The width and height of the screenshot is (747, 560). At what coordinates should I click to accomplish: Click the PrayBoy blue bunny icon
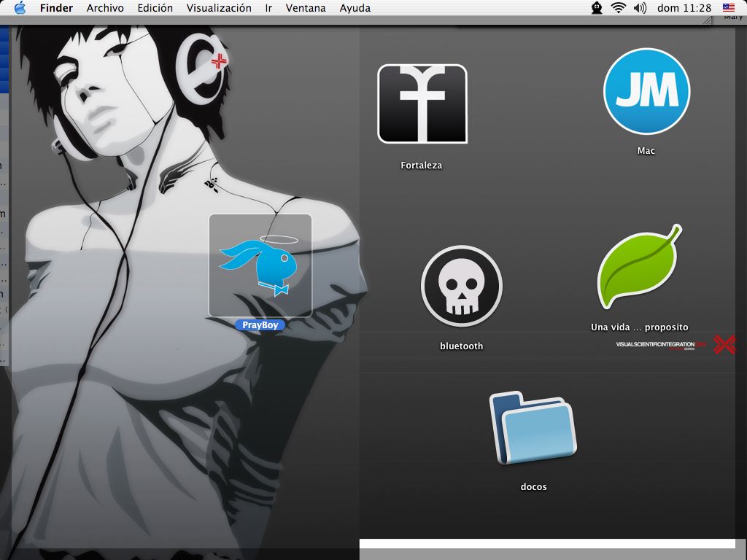(260, 265)
